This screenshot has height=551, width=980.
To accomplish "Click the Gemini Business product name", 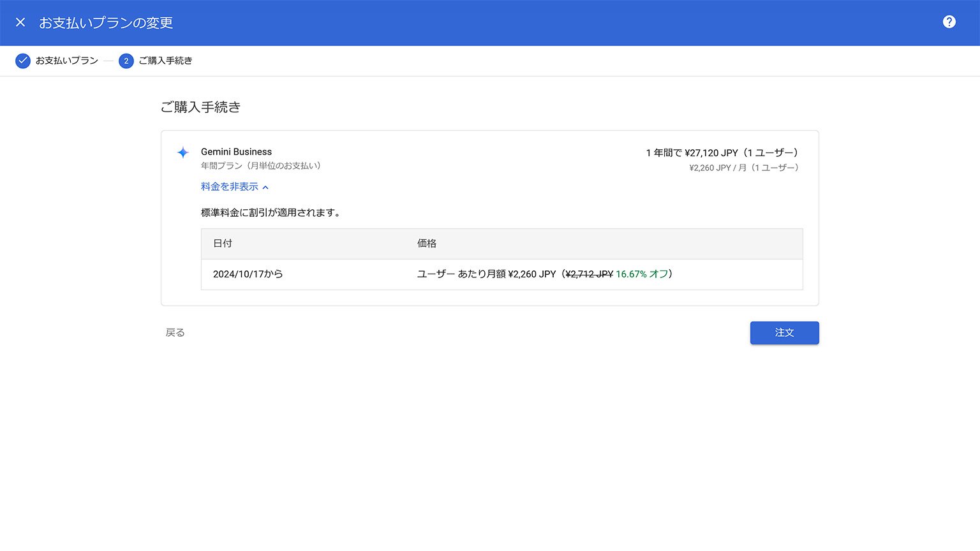I will click(x=236, y=152).
